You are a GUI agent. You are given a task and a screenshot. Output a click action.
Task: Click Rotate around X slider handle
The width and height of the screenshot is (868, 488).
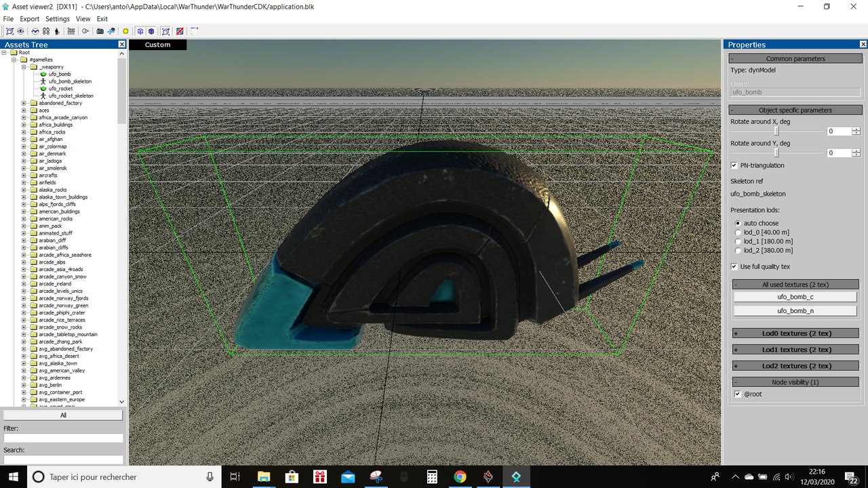pyautogui.click(x=776, y=131)
